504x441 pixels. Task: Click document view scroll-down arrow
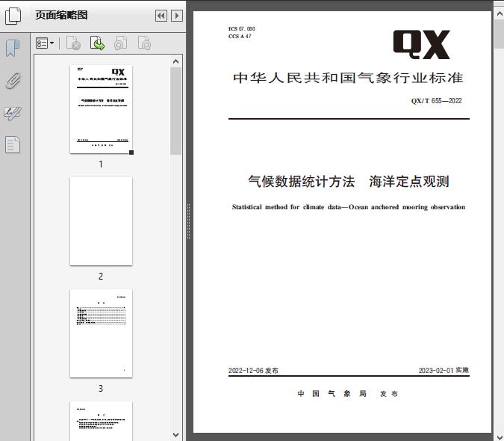[500, 437]
